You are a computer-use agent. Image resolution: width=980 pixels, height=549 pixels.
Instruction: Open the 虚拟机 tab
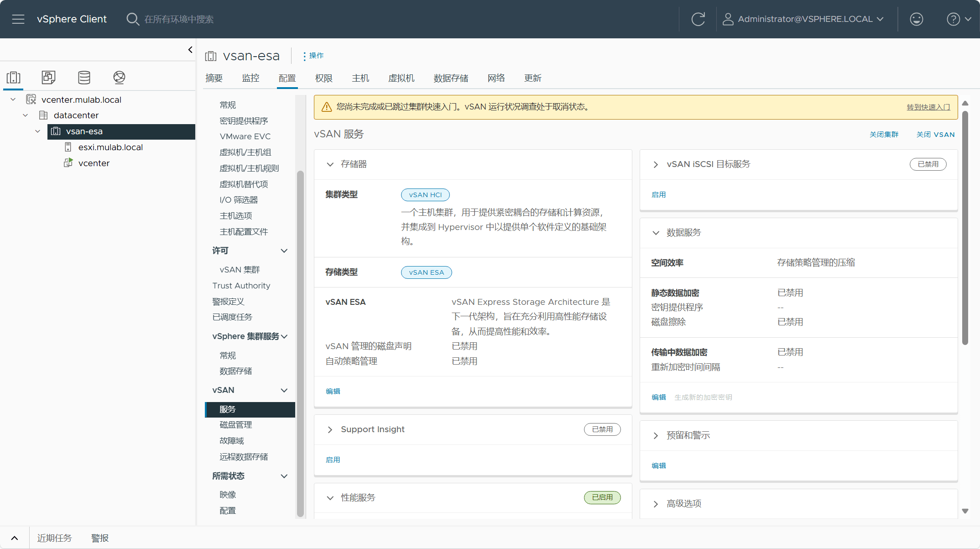[x=401, y=78]
